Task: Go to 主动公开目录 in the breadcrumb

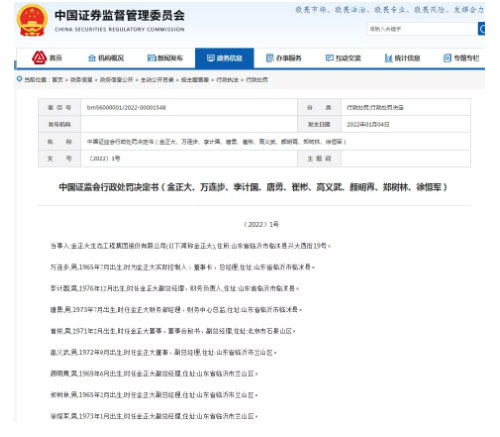Action: pos(157,80)
